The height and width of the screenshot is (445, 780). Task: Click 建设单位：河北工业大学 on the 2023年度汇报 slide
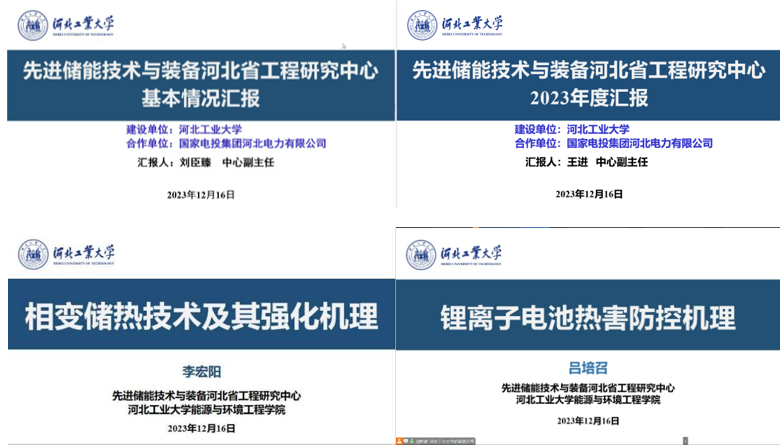point(572,129)
